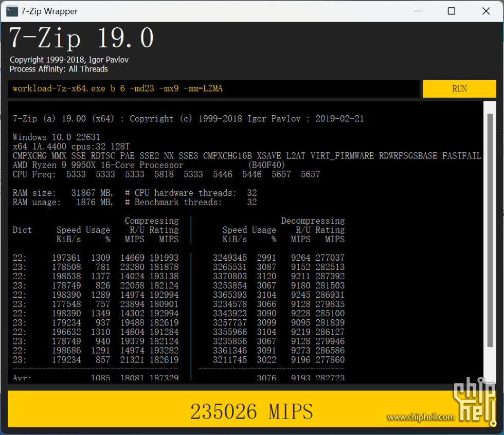Viewport: 504px width, 435px height.
Task: Click the decompressing speed value 3365393
Action: pos(230,295)
